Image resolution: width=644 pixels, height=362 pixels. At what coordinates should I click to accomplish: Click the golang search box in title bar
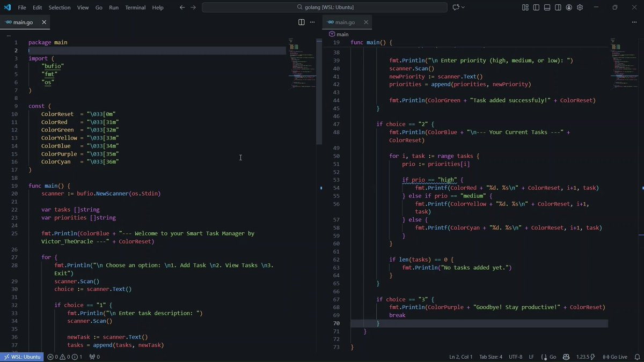tap(325, 8)
